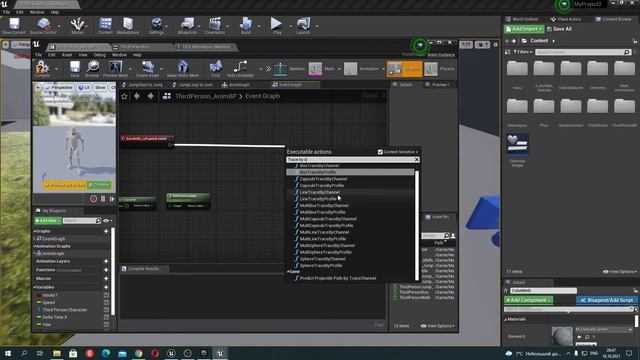Collapse the Variables section
Viewport: 640px width, 360px height.
tap(35, 287)
